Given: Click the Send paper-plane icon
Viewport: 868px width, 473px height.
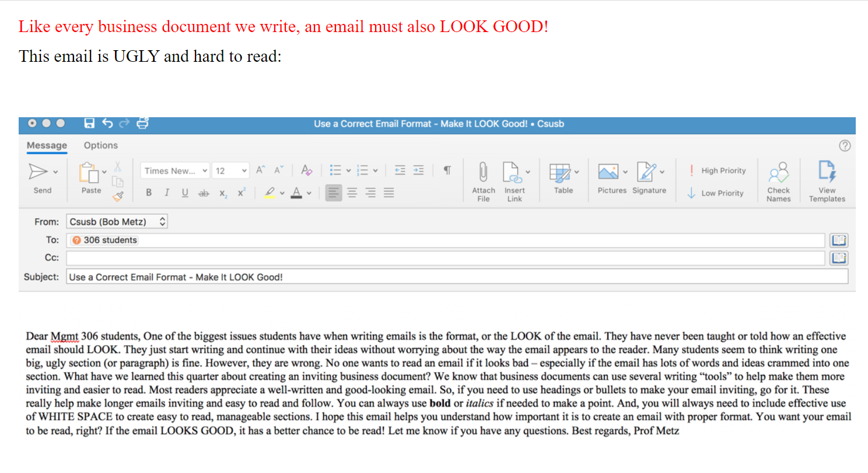Looking at the screenshot, I should [x=38, y=171].
